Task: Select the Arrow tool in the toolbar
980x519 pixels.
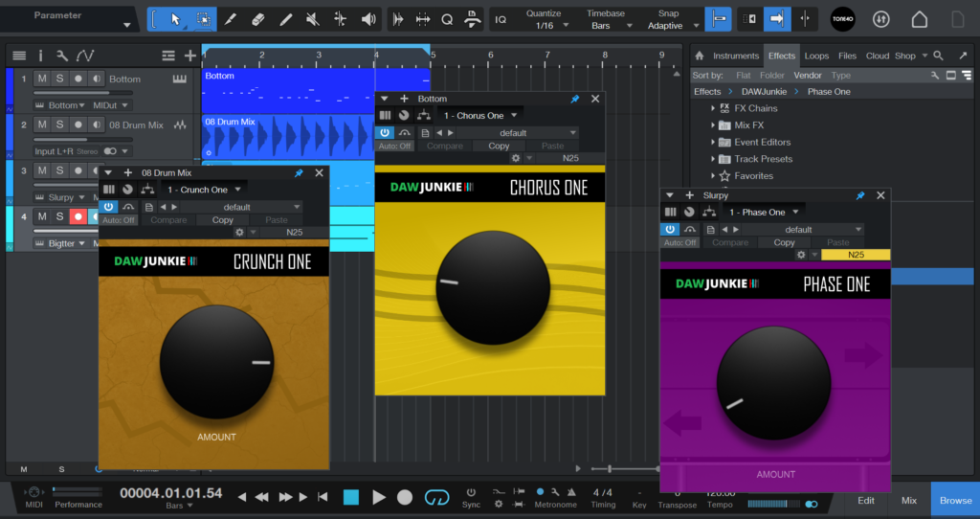Action: pos(176,19)
